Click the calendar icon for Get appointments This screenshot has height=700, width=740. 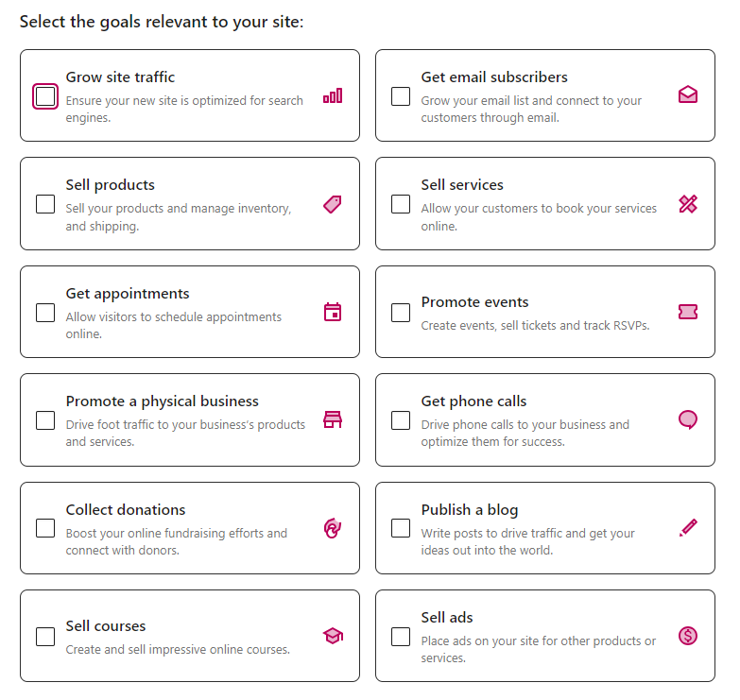point(333,312)
